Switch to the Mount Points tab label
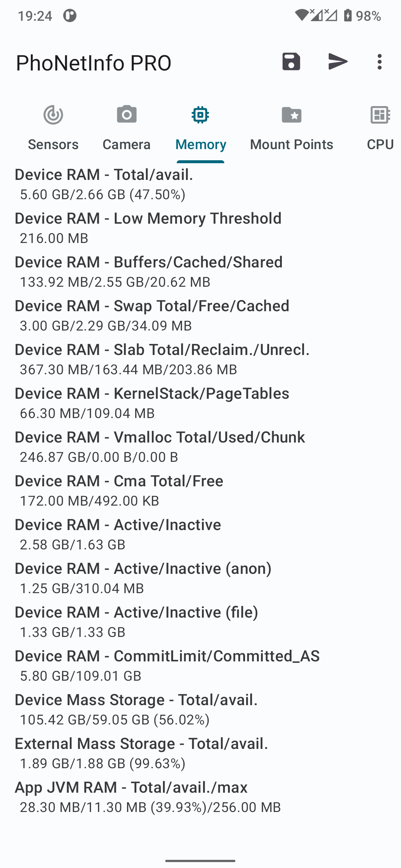 (291, 144)
